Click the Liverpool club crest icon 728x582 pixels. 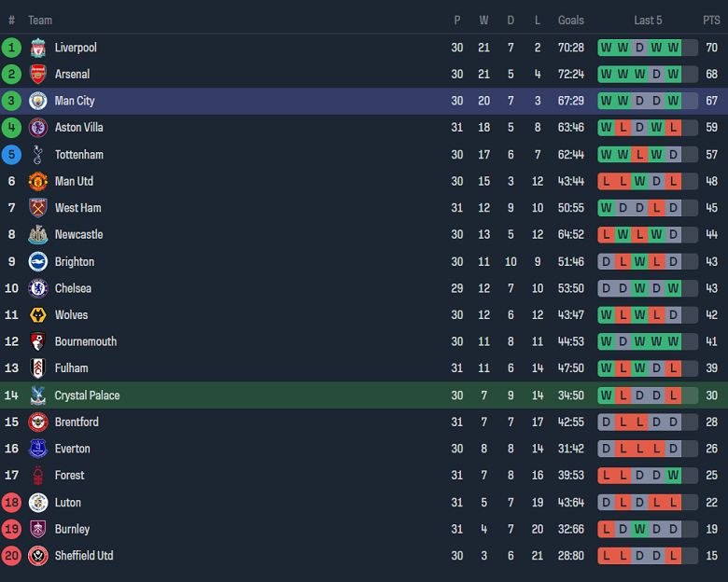coord(37,48)
